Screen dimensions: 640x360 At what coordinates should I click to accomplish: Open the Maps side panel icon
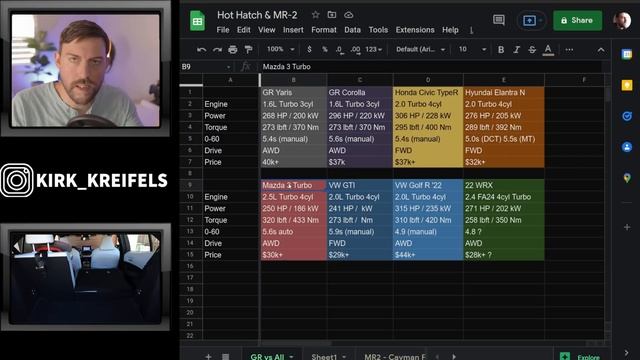click(627, 178)
